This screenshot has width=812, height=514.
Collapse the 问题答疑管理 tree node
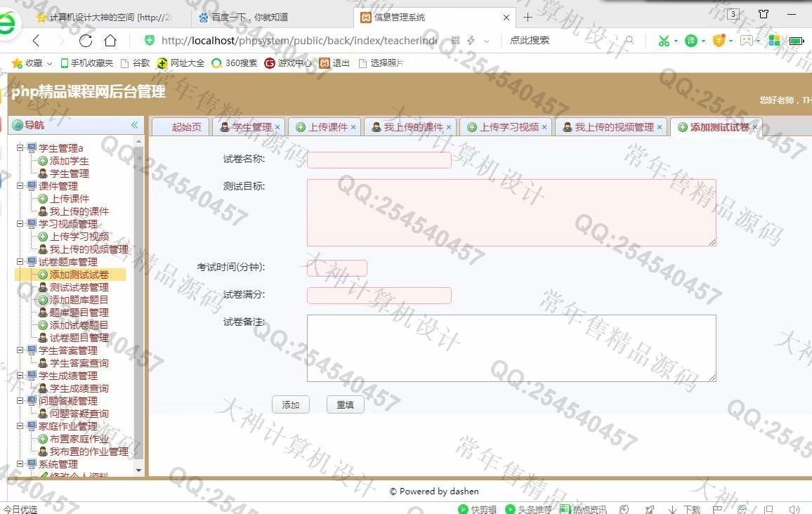(20, 401)
